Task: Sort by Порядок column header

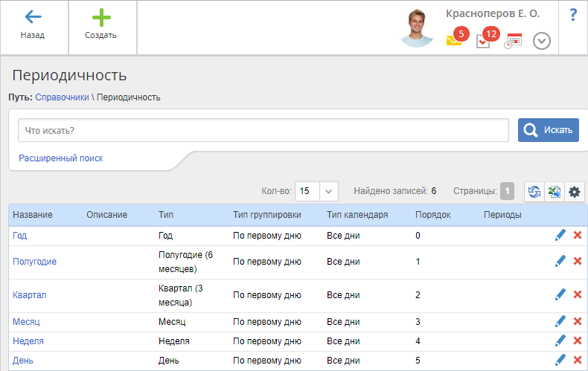Action: point(432,215)
